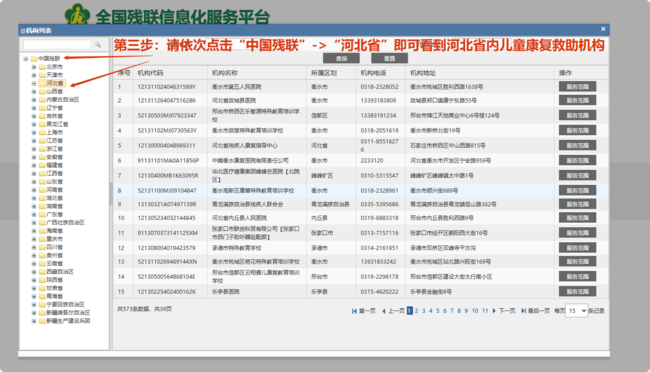Click the 重置 reset button
Screen dimensions: 650x372
(390, 58)
